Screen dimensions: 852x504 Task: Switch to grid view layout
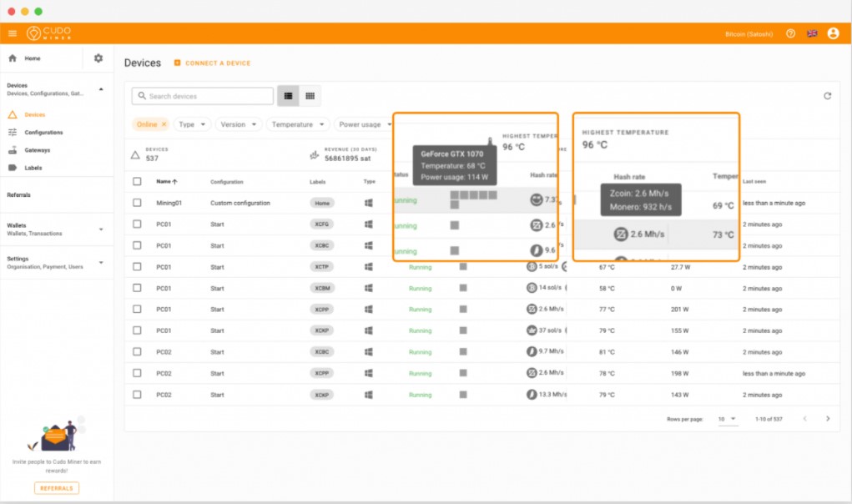click(310, 96)
